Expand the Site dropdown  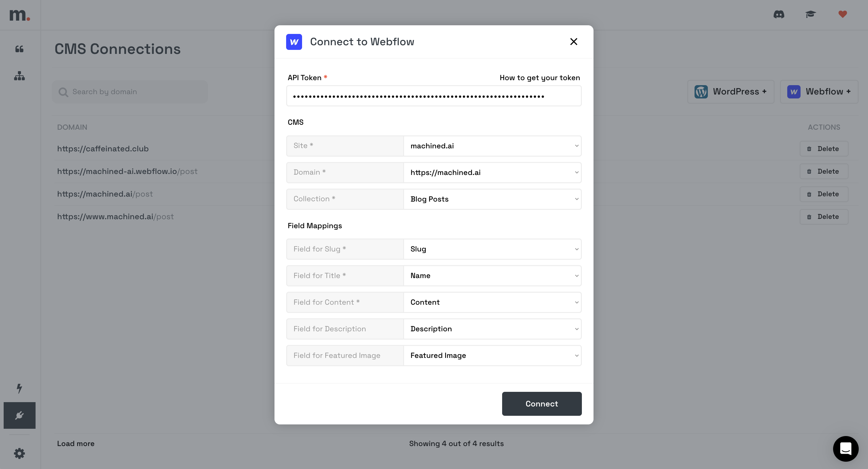[x=492, y=146]
